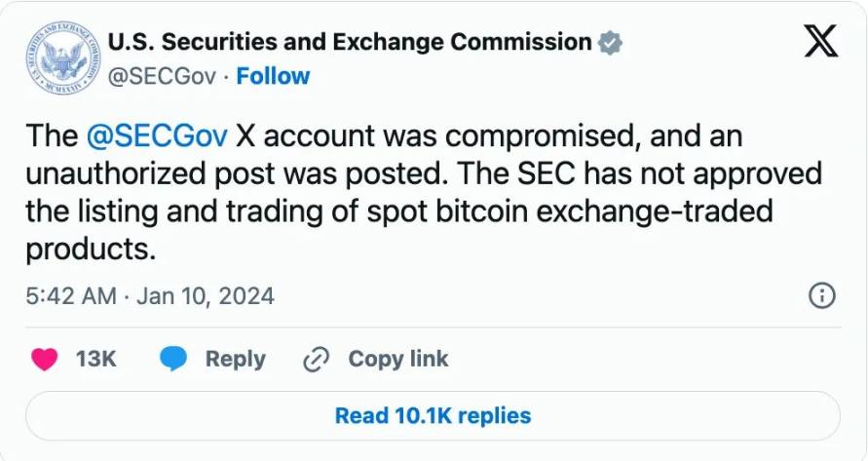Open the circled info icon
The width and height of the screenshot is (868, 461).
point(822,295)
